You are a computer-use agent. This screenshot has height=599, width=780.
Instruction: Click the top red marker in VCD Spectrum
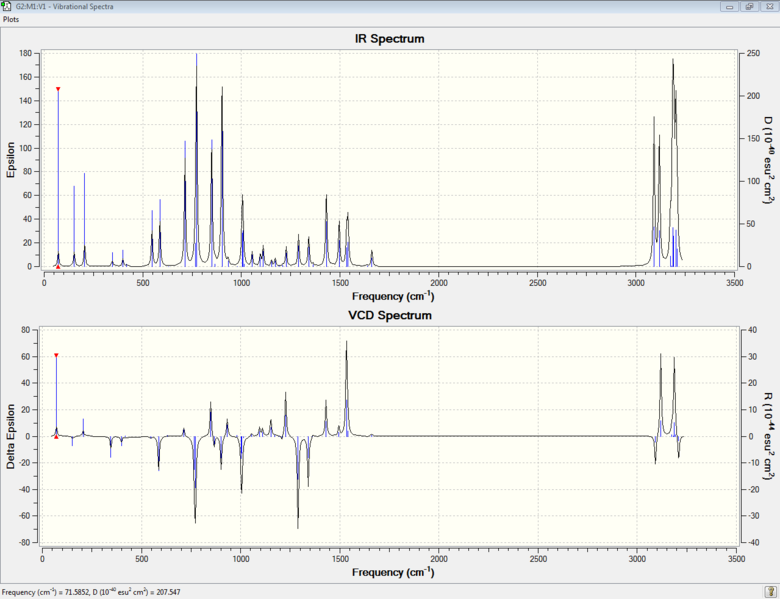tap(56, 355)
